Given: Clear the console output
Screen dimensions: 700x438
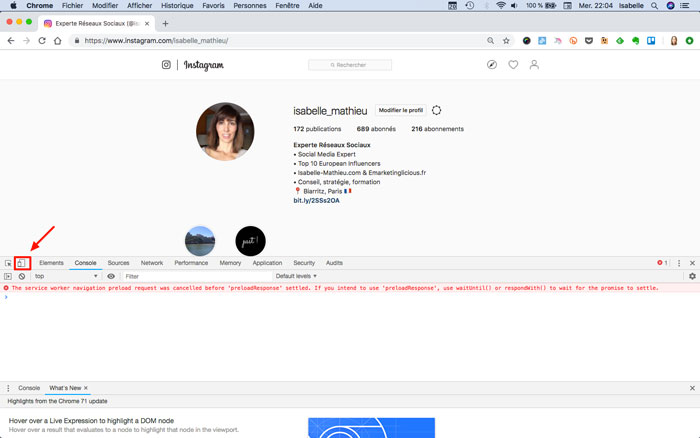Looking at the screenshot, I should (22, 276).
